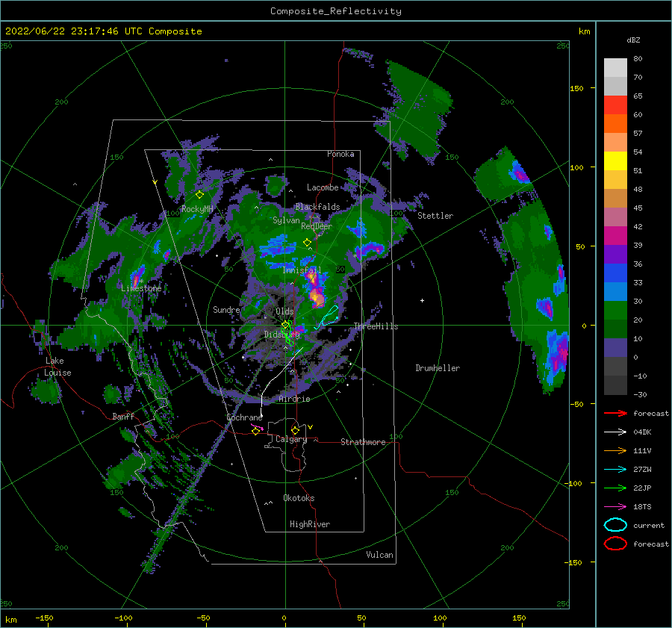Click the Calgary city label

point(291,439)
